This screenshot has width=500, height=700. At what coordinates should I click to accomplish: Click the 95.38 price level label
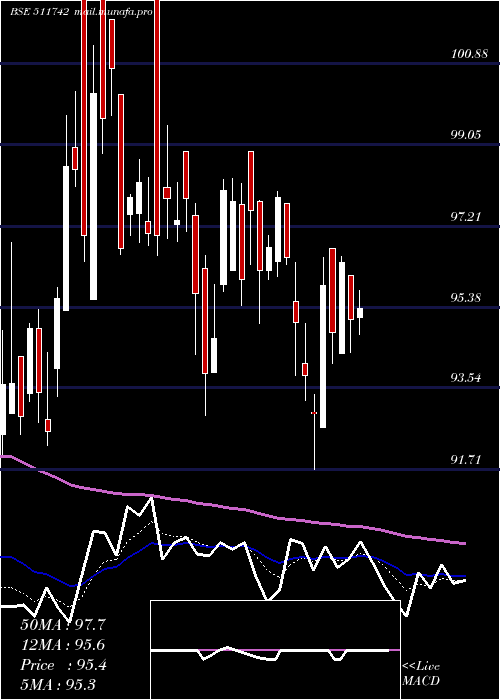[466, 298]
